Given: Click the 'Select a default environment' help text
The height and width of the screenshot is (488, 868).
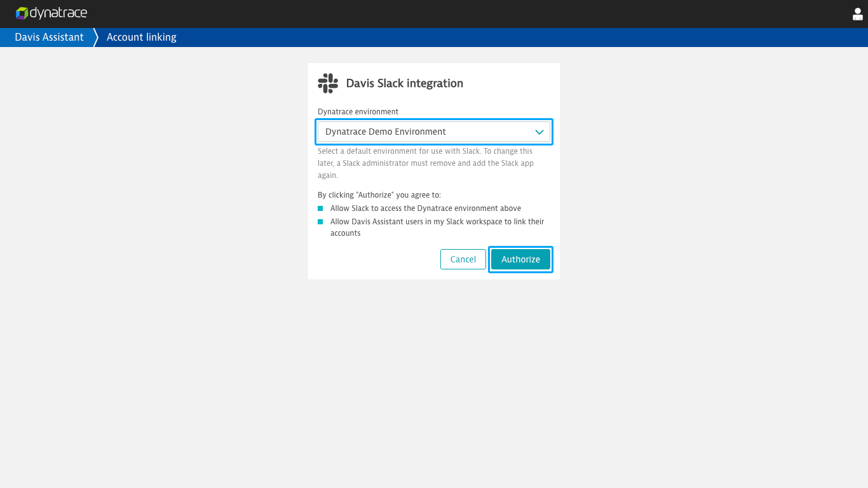Looking at the screenshot, I should coord(426,163).
